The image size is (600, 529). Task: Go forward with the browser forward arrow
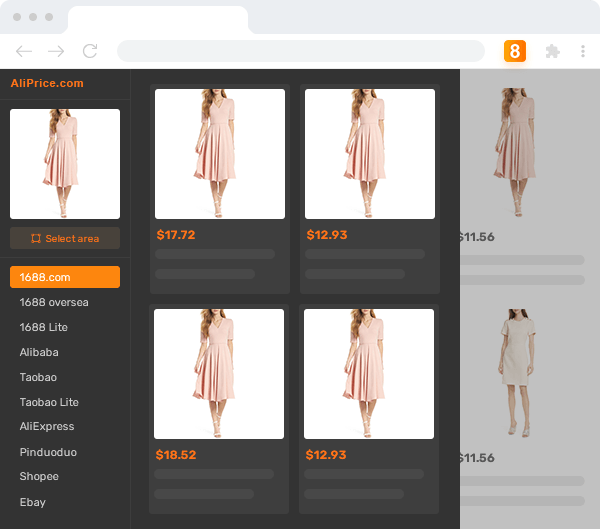[56, 51]
